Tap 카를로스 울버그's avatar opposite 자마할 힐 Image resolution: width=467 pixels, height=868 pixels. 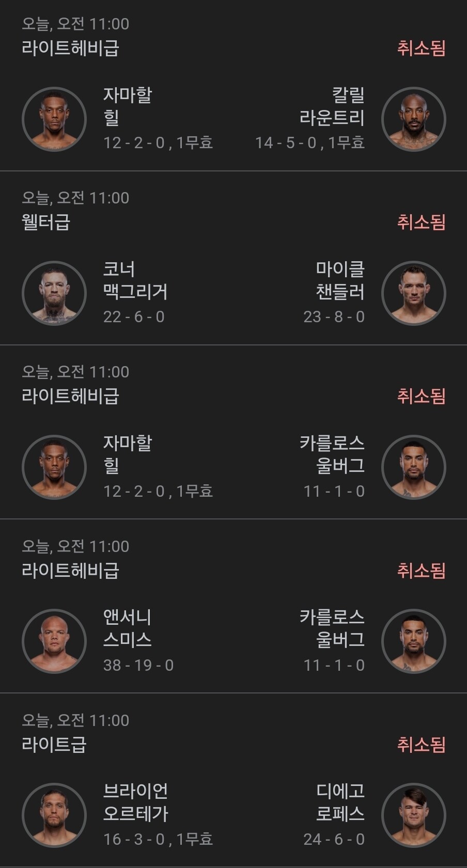tap(413, 467)
